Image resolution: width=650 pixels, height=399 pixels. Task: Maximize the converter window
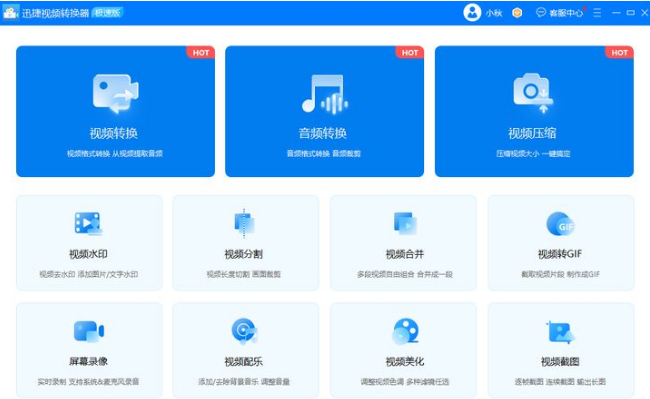[x=631, y=13]
